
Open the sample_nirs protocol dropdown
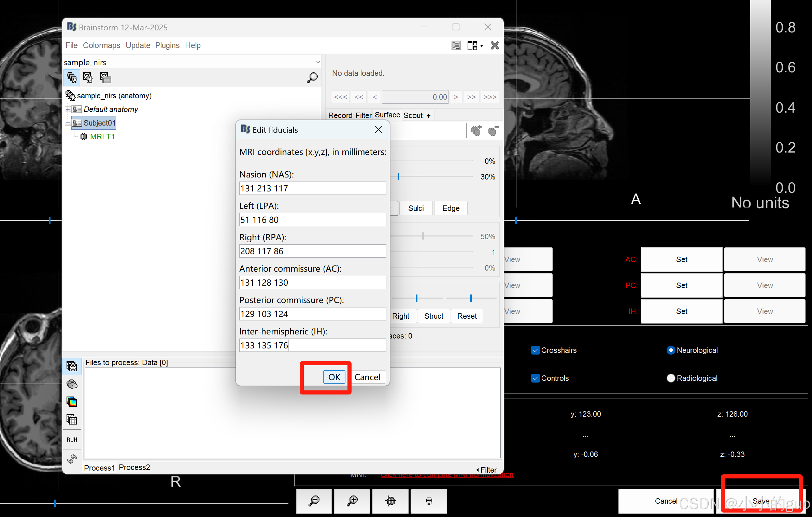coord(318,62)
